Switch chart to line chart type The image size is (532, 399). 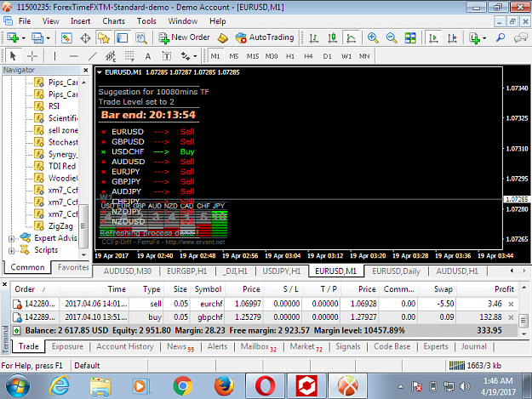(x=352, y=37)
